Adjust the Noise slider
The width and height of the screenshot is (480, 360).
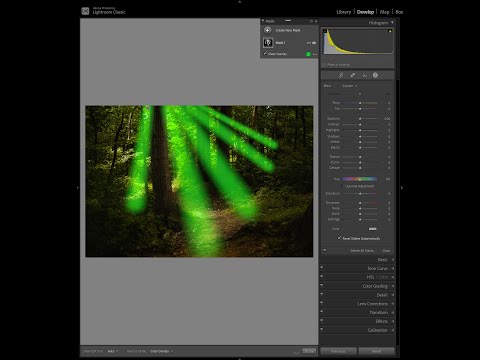tap(360, 208)
